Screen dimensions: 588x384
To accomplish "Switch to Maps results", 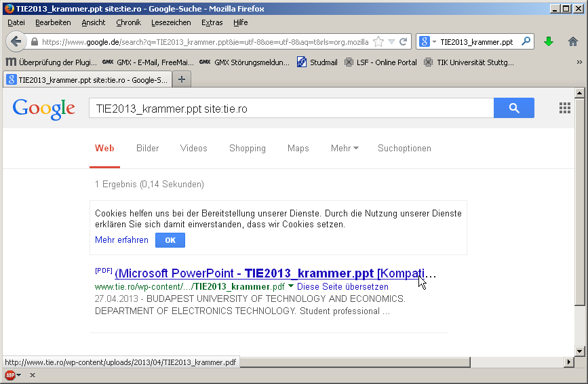I will pyautogui.click(x=298, y=148).
